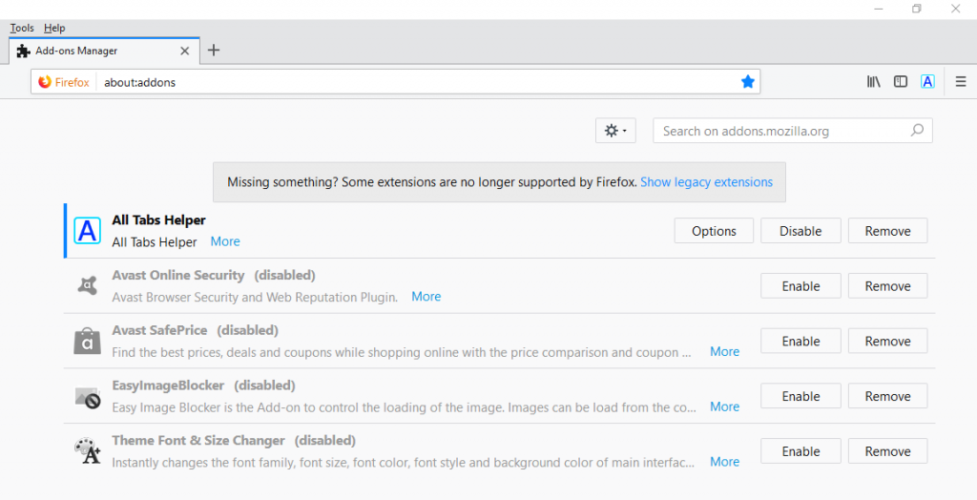This screenshot has width=977, height=500.
Task: Click the All Tabs Helper toolbar icon
Action: (928, 82)
